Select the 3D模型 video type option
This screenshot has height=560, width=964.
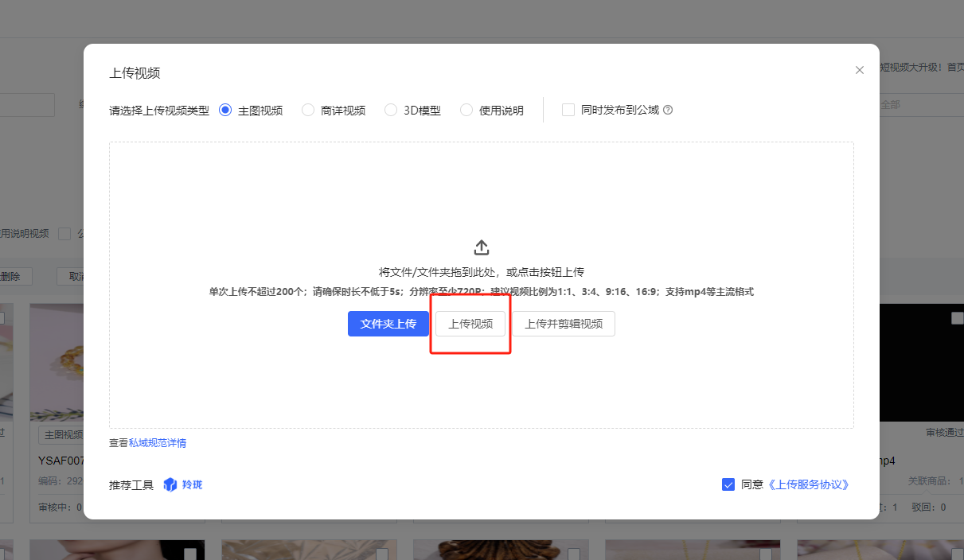[x=391, y=111]
